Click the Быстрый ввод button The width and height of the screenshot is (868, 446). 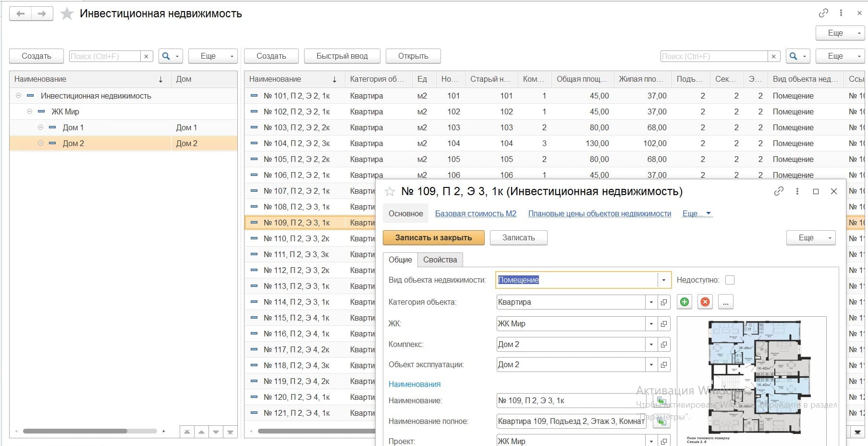342,56
